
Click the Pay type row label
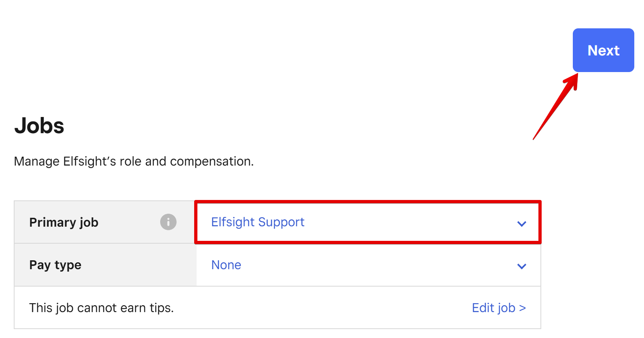pos(55,265)
